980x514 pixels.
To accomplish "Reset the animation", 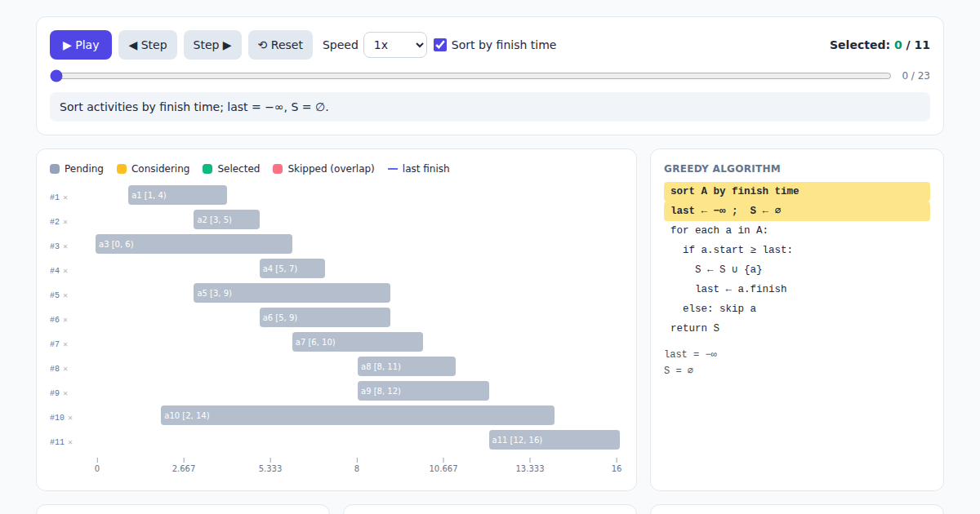I will (x=280, y=45).
